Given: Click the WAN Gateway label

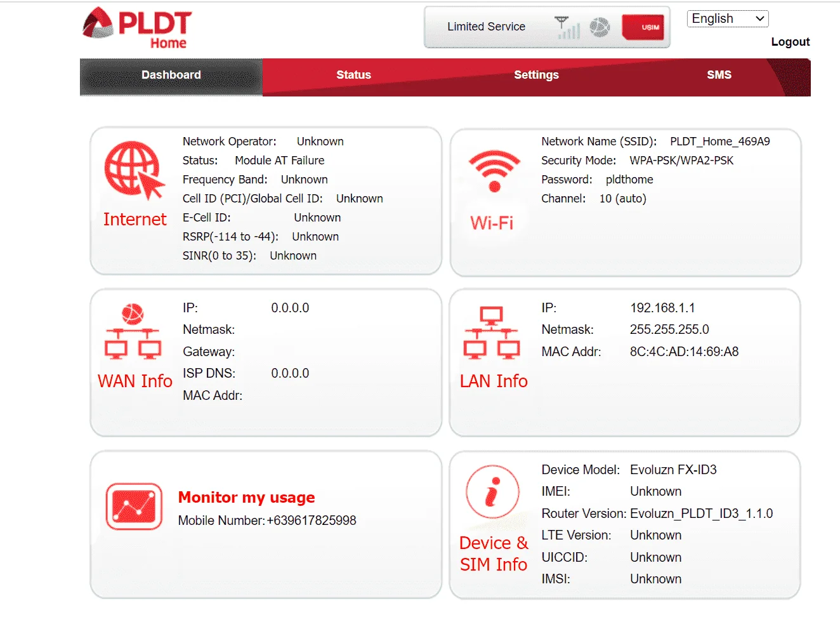Looking at the screenshot, I should (209, 352).
